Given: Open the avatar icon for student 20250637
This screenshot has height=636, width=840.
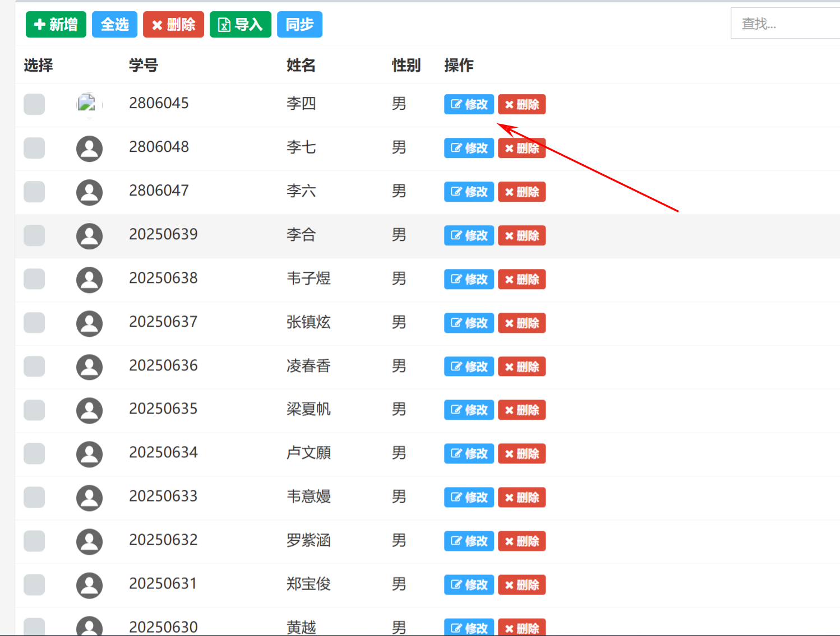Looking at the screenshot, I should [89, 323].
